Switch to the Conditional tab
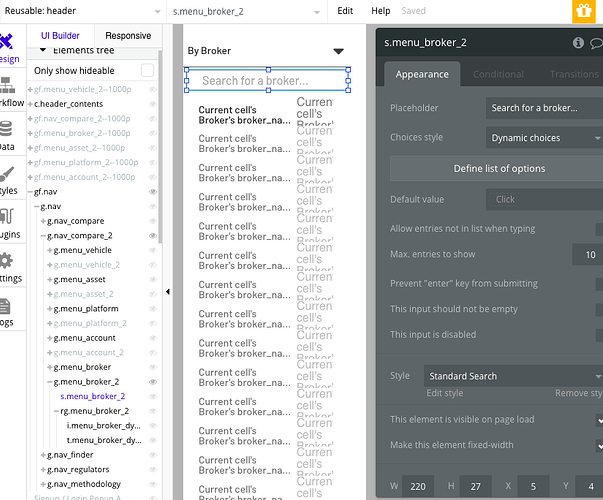Screen dimensions: 603x500 [498, 74]
